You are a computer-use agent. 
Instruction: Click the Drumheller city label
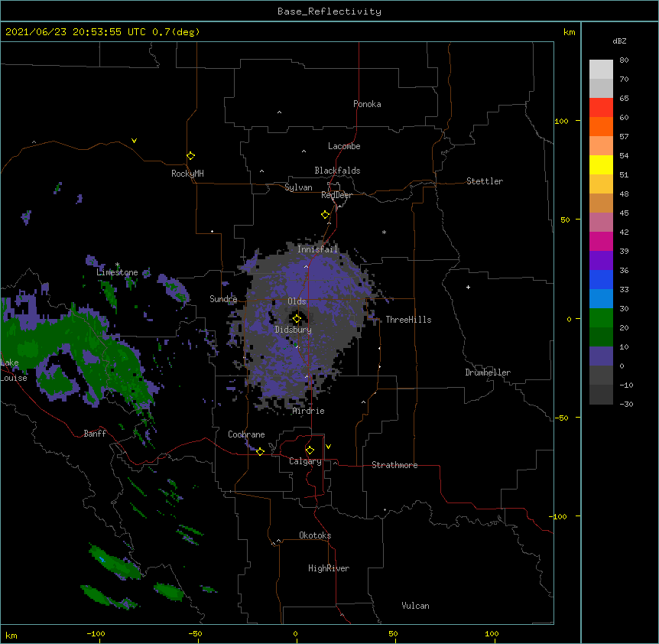tap(488, 372)
